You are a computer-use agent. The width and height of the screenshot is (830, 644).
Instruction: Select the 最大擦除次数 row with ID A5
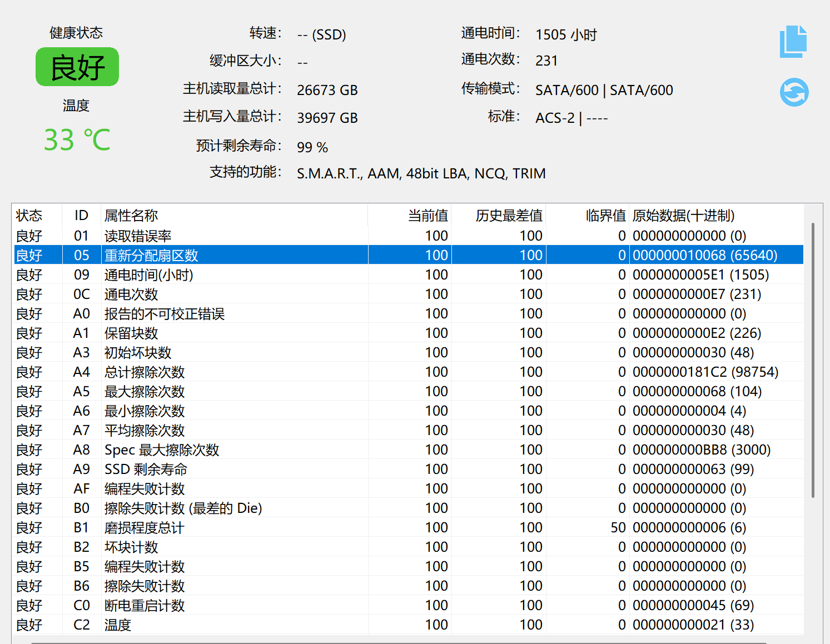pyautogui.click(x=407, y=391)
